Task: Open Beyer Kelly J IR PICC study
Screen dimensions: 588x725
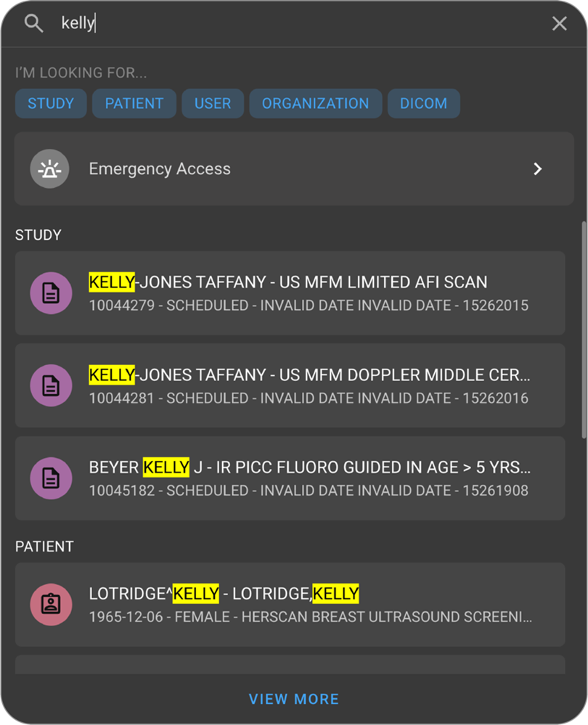Action: point(305,478)
